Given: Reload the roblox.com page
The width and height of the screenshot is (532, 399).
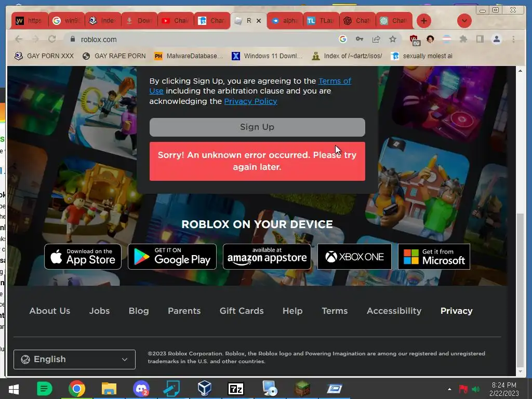Looking at the screenshot, I should click(52, 39).
